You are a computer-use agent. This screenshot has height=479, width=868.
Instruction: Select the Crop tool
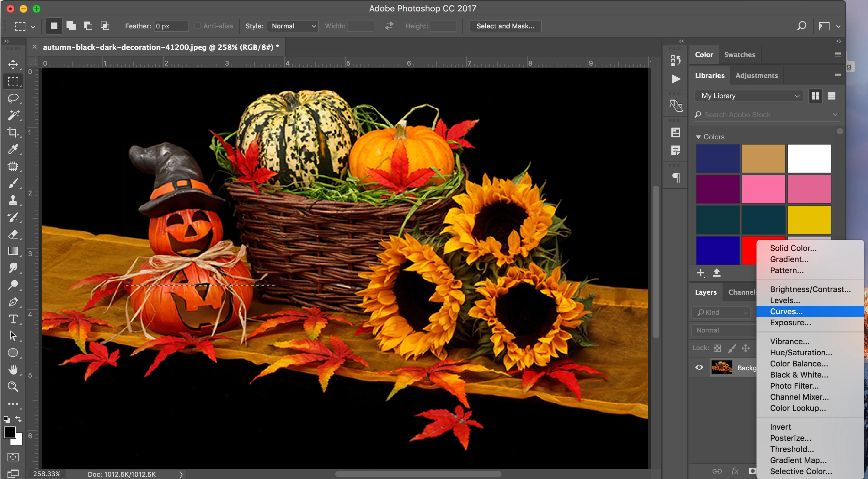click(13, 132)
